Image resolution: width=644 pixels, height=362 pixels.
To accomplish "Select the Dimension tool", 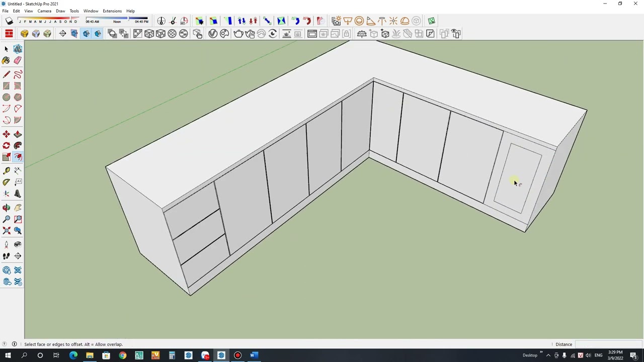I will (18, 171).
